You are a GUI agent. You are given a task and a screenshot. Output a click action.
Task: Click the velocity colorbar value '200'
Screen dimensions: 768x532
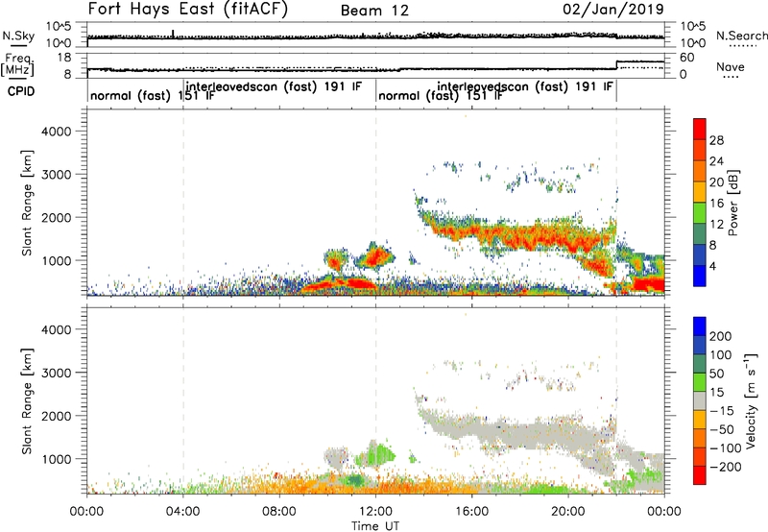[x=721, y=336]
